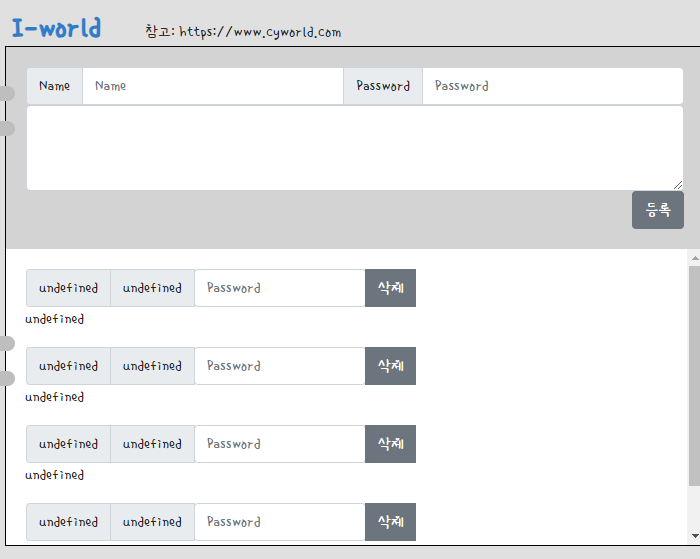The image size is (700, 559).
Task: Click 삭제 button in fourth entry
Action: pyautogui.click(x=390, y=522)
